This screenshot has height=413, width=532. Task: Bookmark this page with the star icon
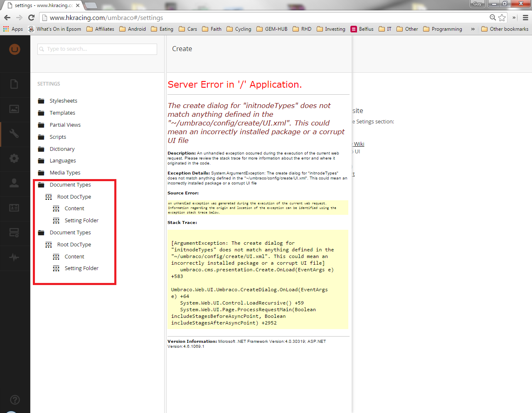502,17
